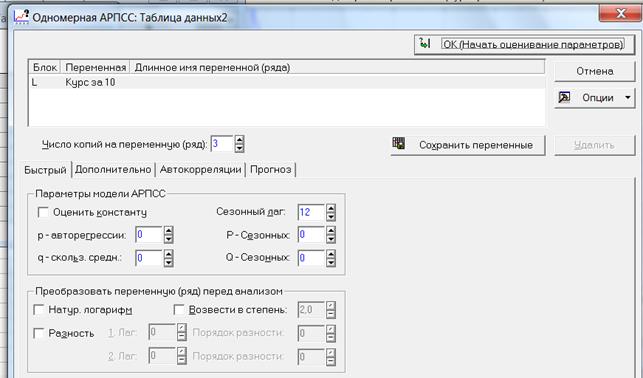The height and width of the screenshot is (378, 643).
Task: Enable the Разность checkbox
Action: pyautogui.click(x=39, y=332)
